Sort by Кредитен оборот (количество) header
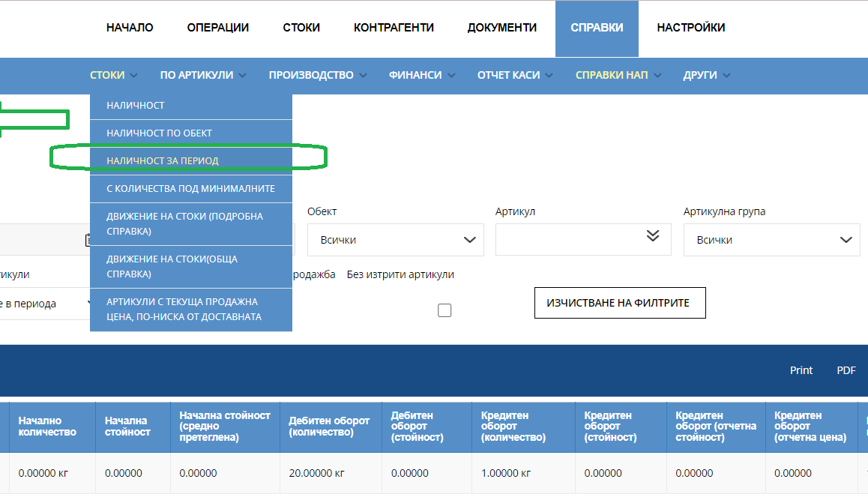 pos(524,427)
